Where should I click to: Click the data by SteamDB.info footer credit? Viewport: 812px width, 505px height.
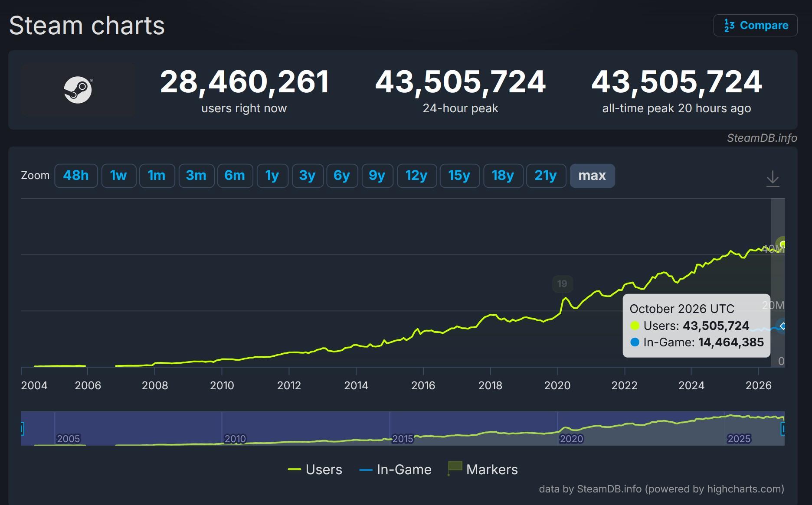click(661, 489)
